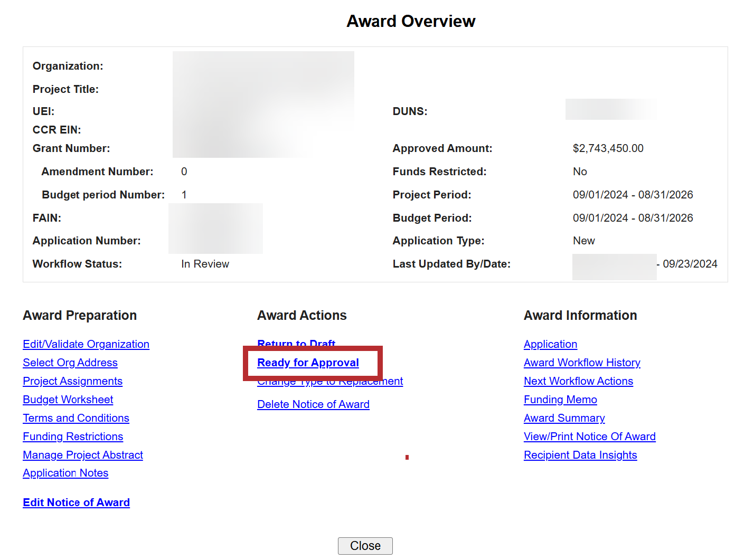Screen dimensions: 754x560
Task: View Award Workflow History
Action: tap(582, 363)
